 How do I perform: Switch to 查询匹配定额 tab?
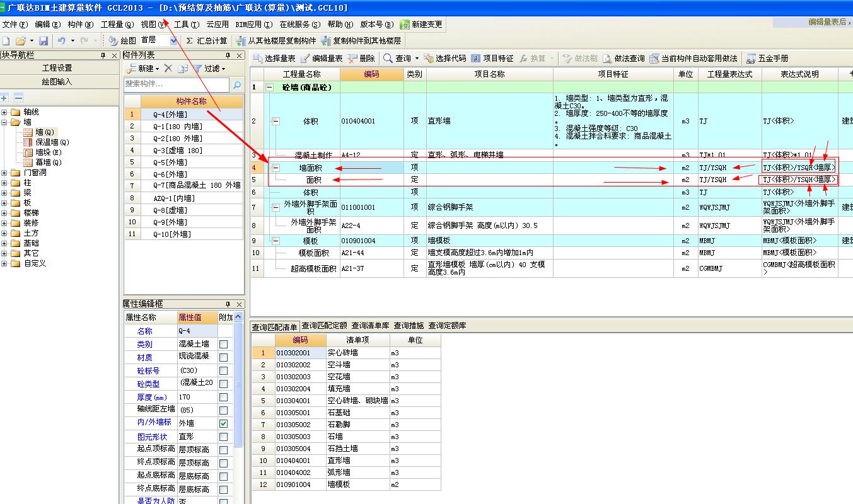[x=324, y=326]
